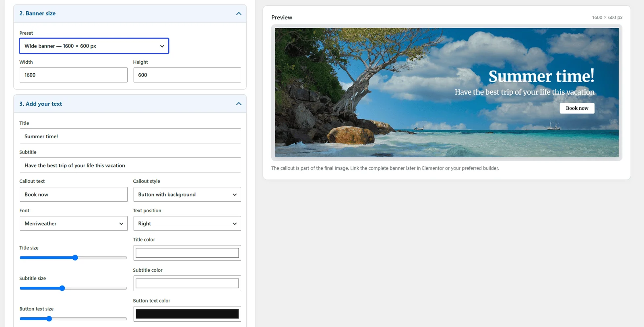Open the Button text color swatch
This screenshot has width=644, height=327.
187,314
